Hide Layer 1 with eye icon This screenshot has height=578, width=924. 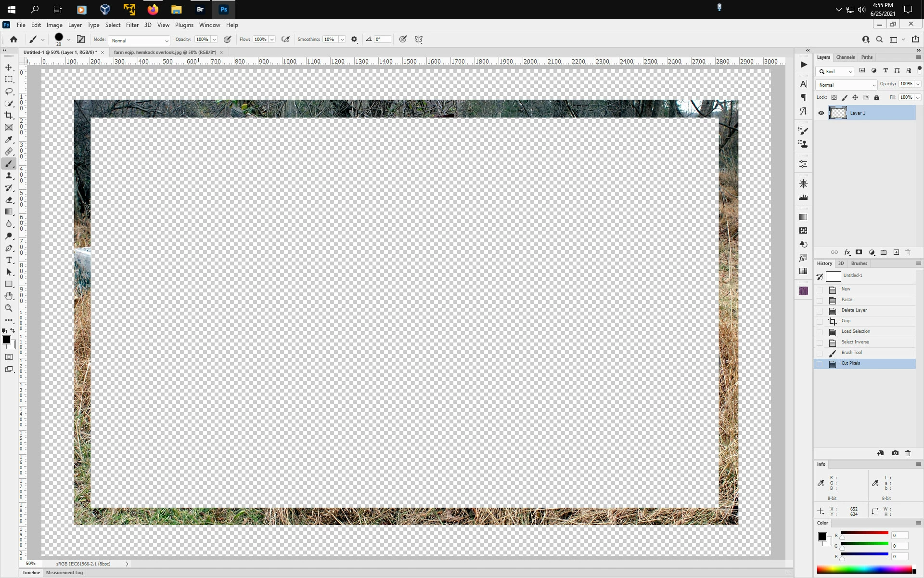821,113
